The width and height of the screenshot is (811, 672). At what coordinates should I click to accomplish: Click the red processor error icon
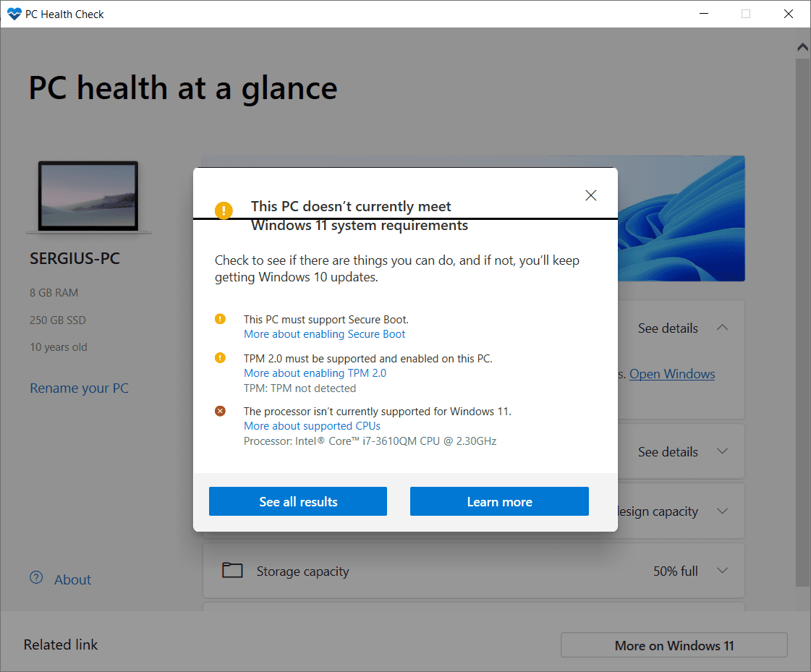pyautogui.click(x=221, y=411)
